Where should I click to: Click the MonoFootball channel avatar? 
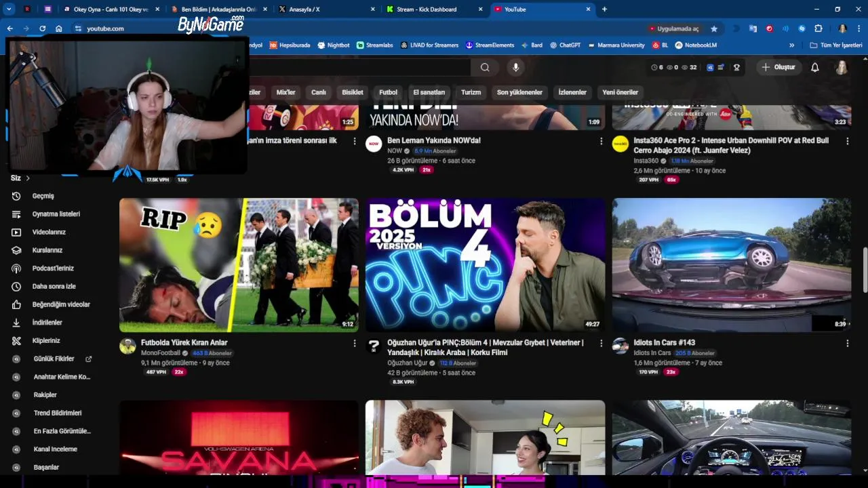coord(127,346)
